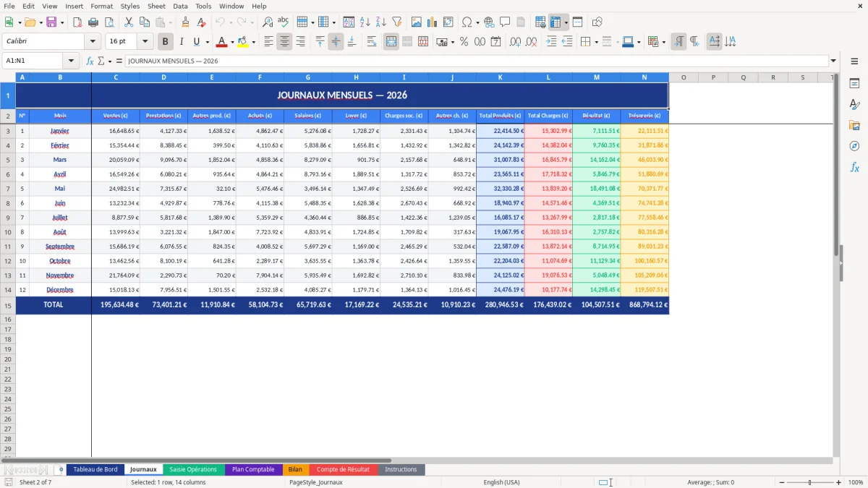Click the AutoFilter funnel icon

pos(396,22)
